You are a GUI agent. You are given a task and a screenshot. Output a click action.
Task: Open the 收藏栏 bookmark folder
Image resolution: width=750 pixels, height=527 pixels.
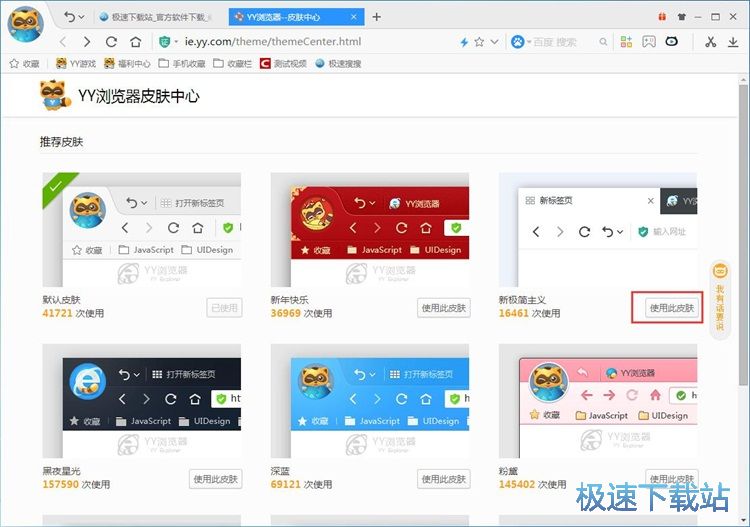tap(232, 64)
